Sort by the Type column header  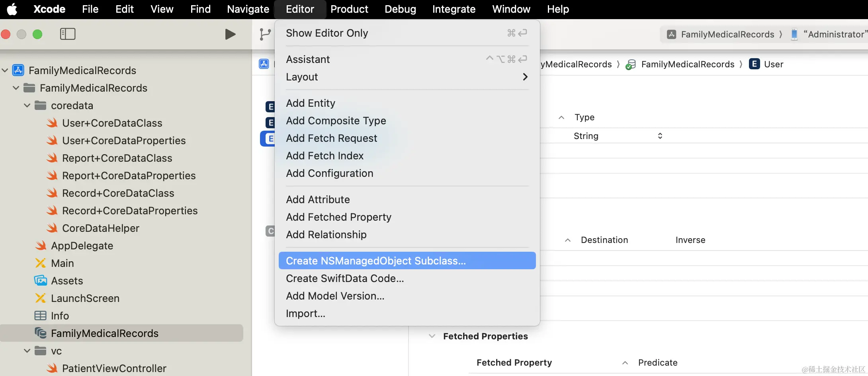pyautogui.click(x=584, y=117)
